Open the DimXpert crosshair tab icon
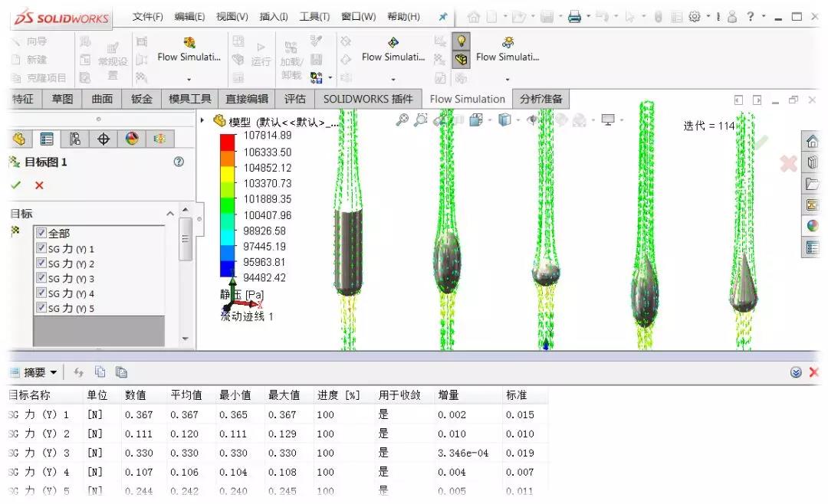This screenshot has width=828, height=504. [x=103, y=139]
